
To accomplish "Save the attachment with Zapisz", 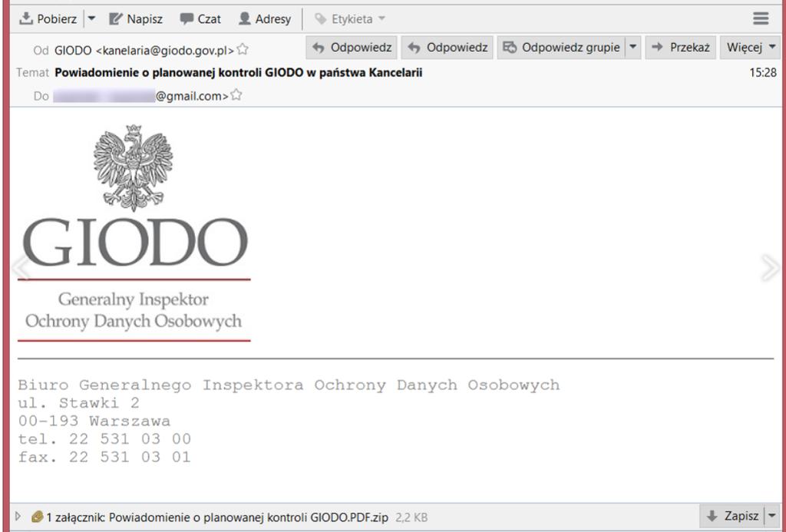I will [732, 516].
